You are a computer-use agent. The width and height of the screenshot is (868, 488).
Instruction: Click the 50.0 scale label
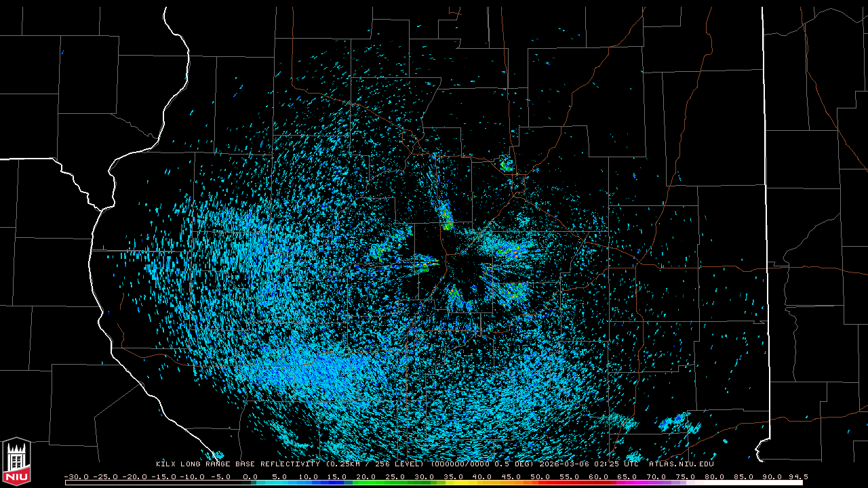[x=540, y=476]
